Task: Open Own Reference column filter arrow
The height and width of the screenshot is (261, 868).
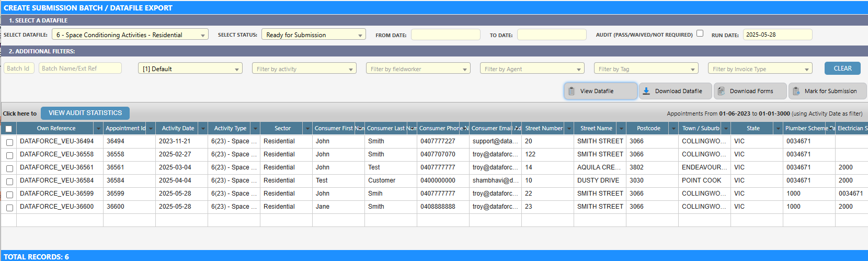Action: [98, 129]
